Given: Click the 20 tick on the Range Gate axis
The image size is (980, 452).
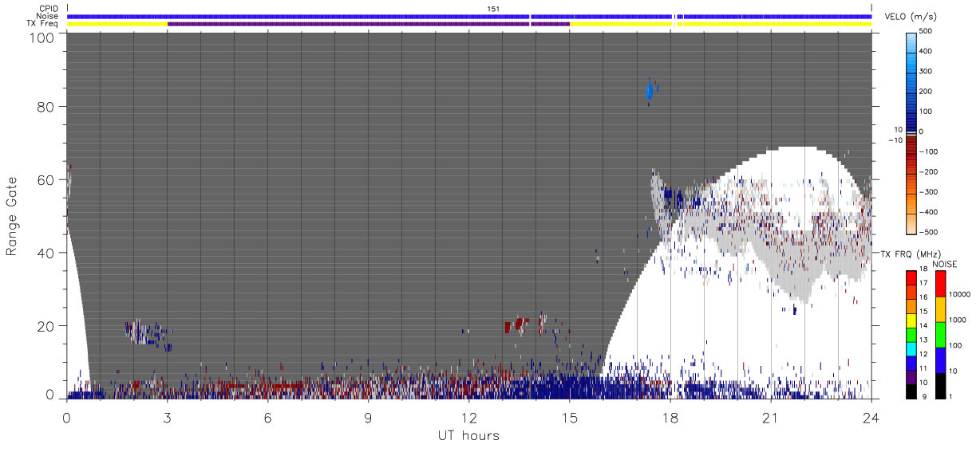Looking at the screenshot, I should click(45, 326).
